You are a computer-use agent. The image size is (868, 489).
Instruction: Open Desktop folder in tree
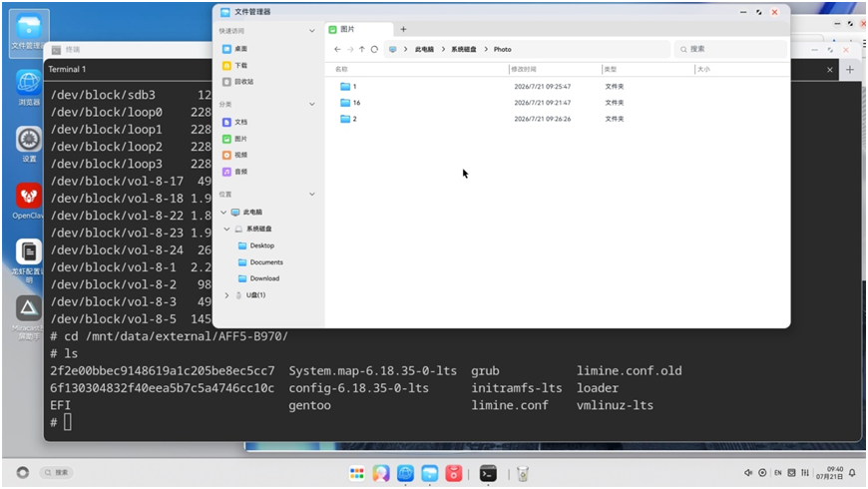[261, 245]
